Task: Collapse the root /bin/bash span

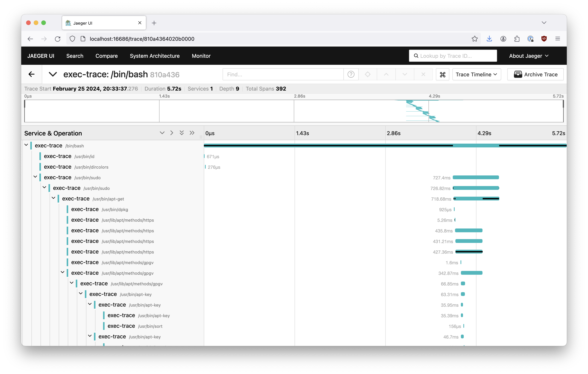Action: [x=26, y=145]
